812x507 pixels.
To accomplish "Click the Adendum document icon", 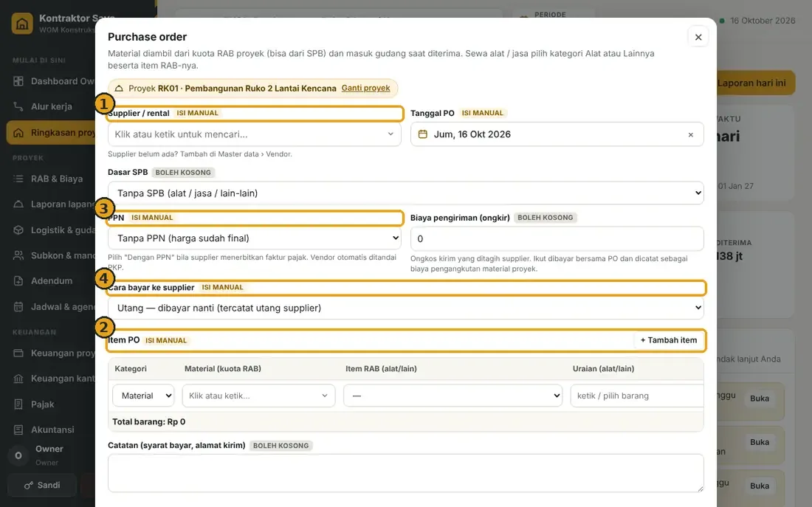I will click(x=18, y=280).
